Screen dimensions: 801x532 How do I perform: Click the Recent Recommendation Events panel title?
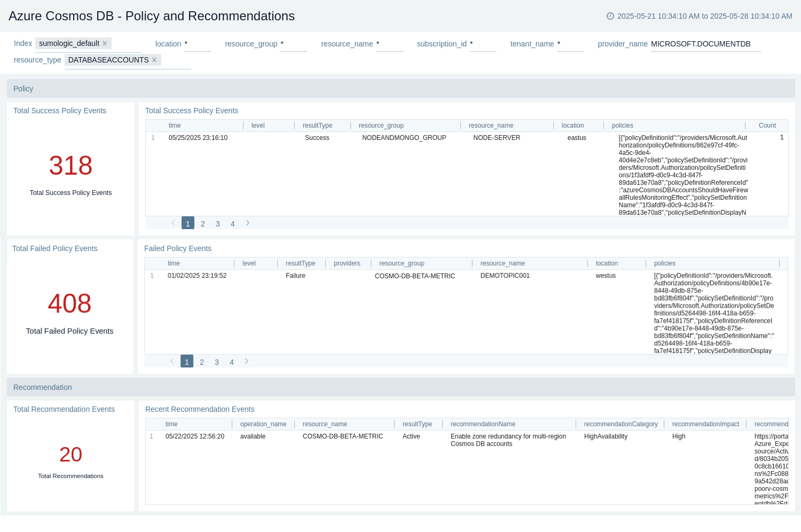coord(200,409)
